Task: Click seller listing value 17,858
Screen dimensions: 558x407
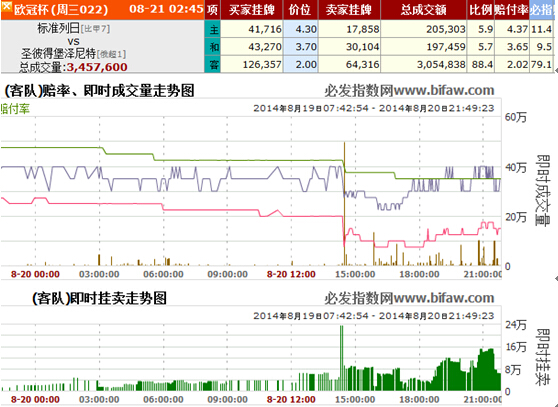Action: [x=363, y=29]
